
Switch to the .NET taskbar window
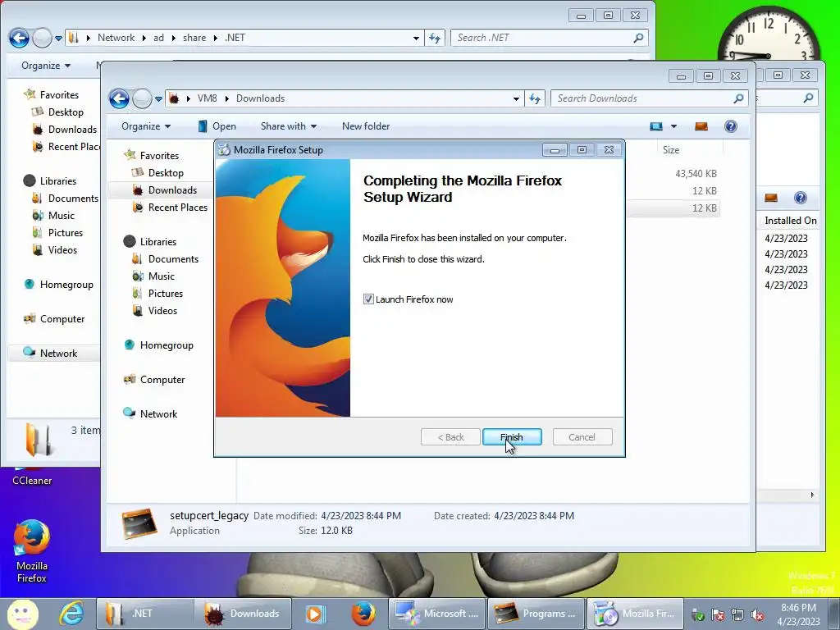(144, 614)
